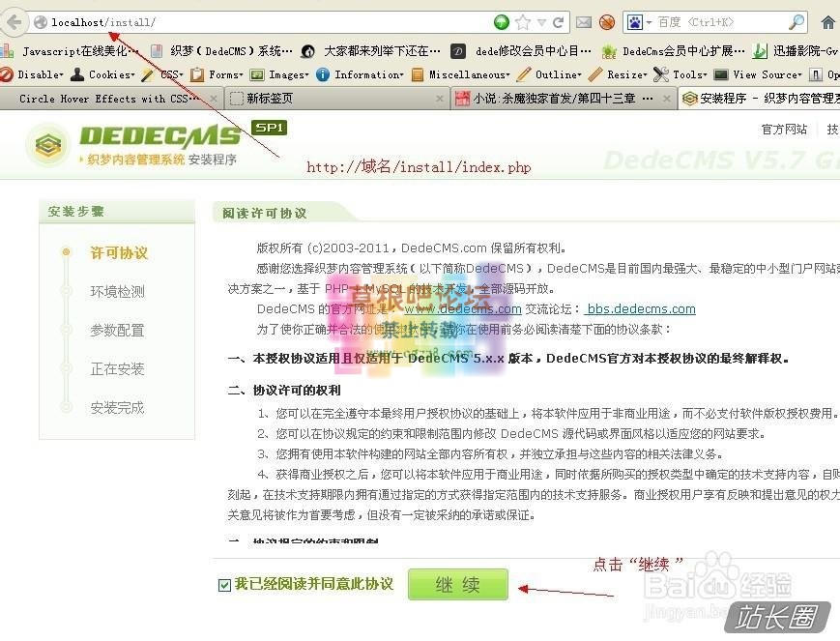This screenshot has width=840, height=641.
Task: Click the magnifier icon in the Baidu search box
Action: click(797, 21)
